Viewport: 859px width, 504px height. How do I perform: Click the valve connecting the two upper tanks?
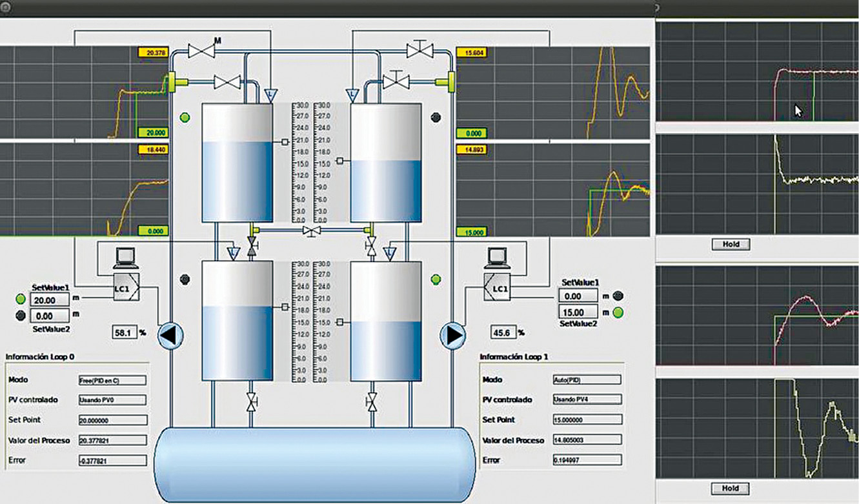click(313, 230)
